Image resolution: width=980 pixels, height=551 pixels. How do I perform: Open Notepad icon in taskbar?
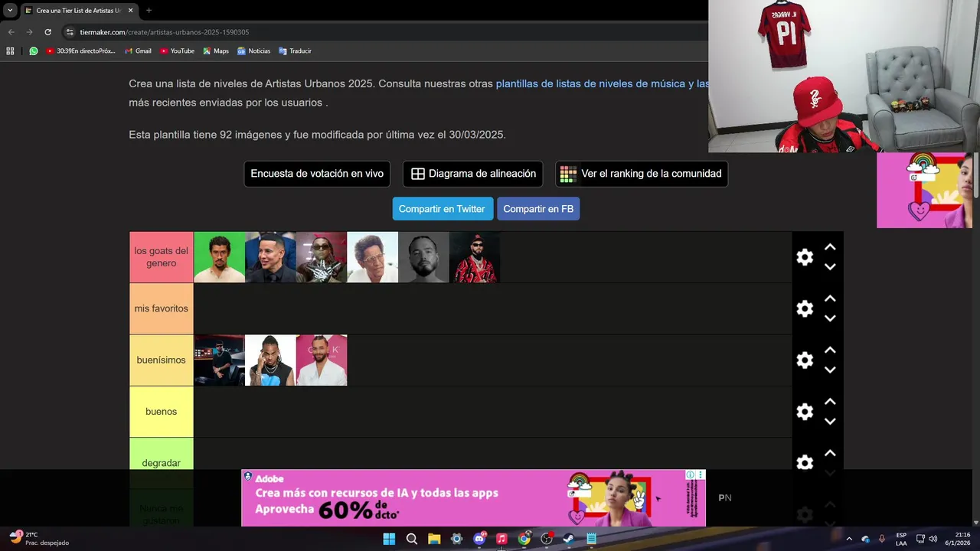tap(591, 539)
